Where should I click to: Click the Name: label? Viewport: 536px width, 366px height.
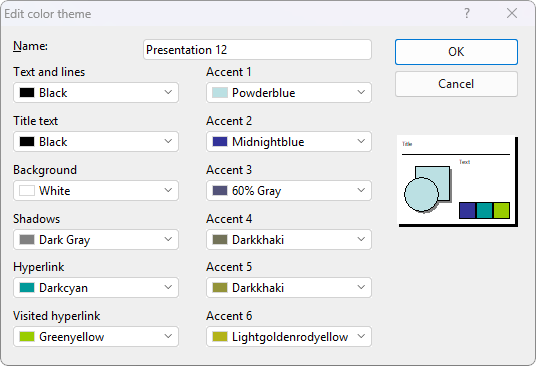[x=30, y=46]
